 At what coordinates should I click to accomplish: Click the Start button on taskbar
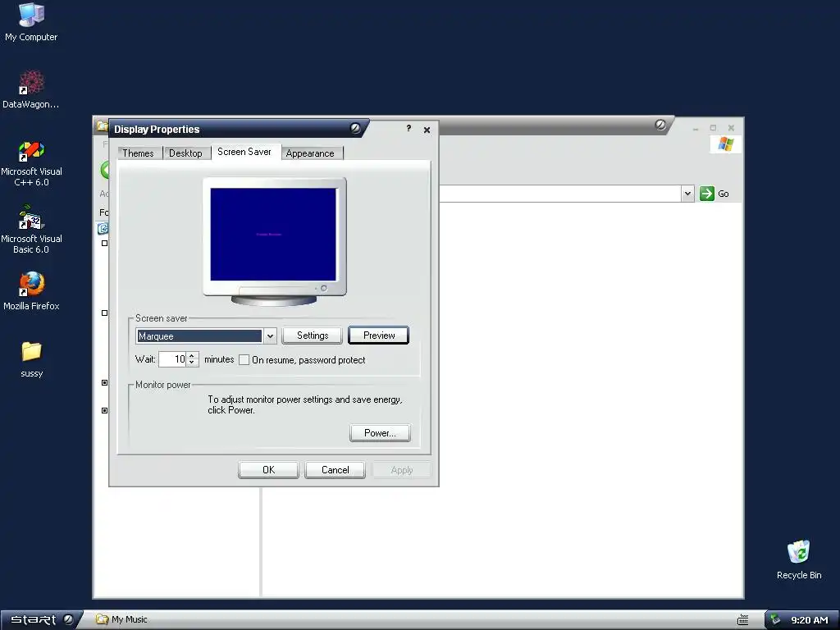pos(40,619)
